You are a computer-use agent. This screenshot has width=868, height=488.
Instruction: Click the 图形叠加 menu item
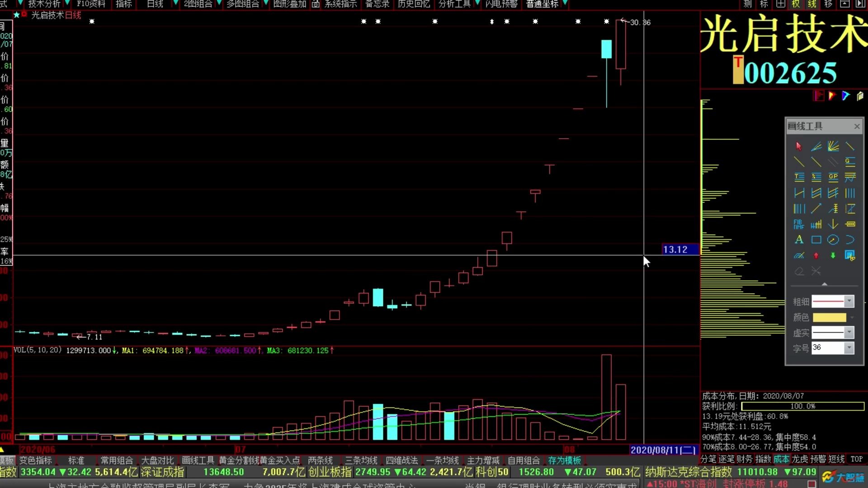290,4
